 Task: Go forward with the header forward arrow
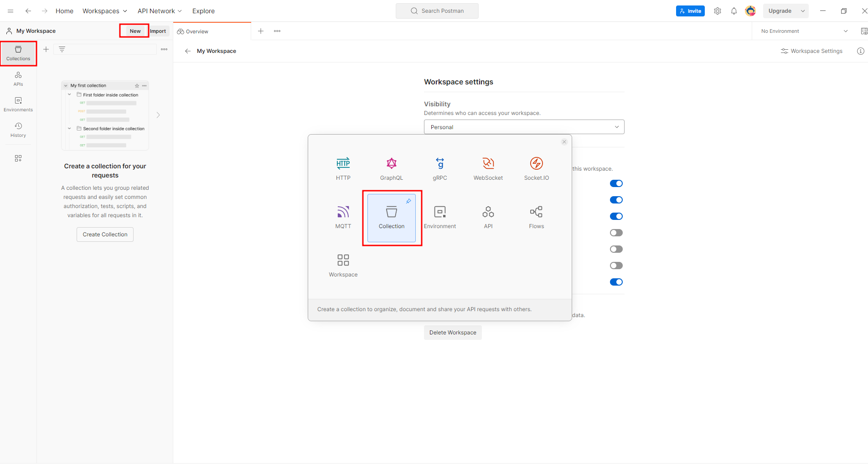(x=45, y=11)
